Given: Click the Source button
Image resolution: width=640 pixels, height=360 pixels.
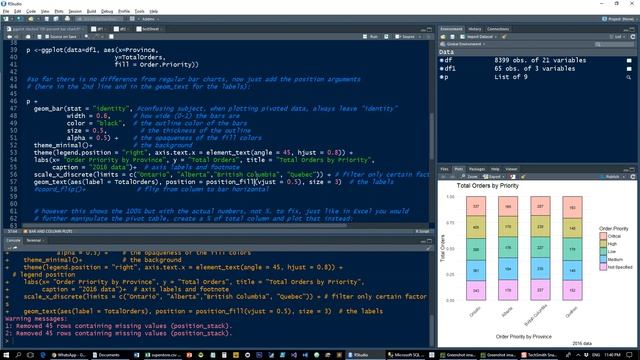Looking at the screenshot, I should click(406, 37).
